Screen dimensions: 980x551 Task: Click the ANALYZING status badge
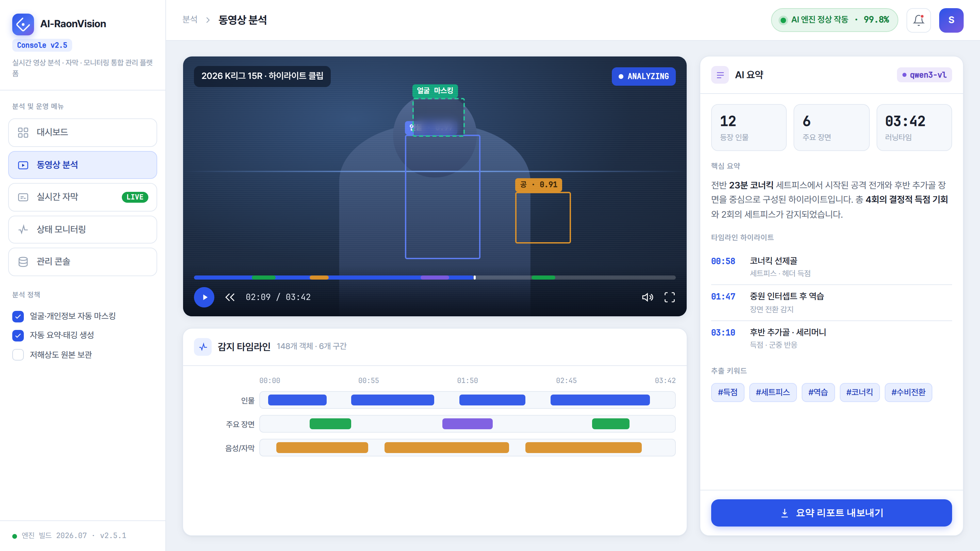(x=643, y=77)
